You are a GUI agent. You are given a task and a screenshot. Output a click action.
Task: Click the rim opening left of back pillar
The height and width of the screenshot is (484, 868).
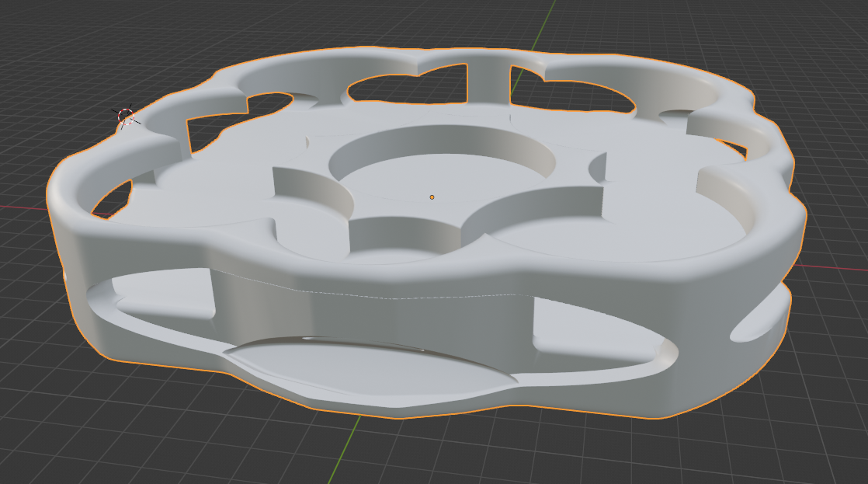[x=411, y=85]
